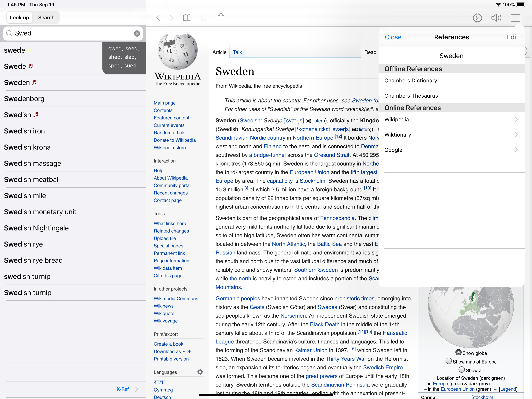Switch to the Search tab in Dictionary

46,17
